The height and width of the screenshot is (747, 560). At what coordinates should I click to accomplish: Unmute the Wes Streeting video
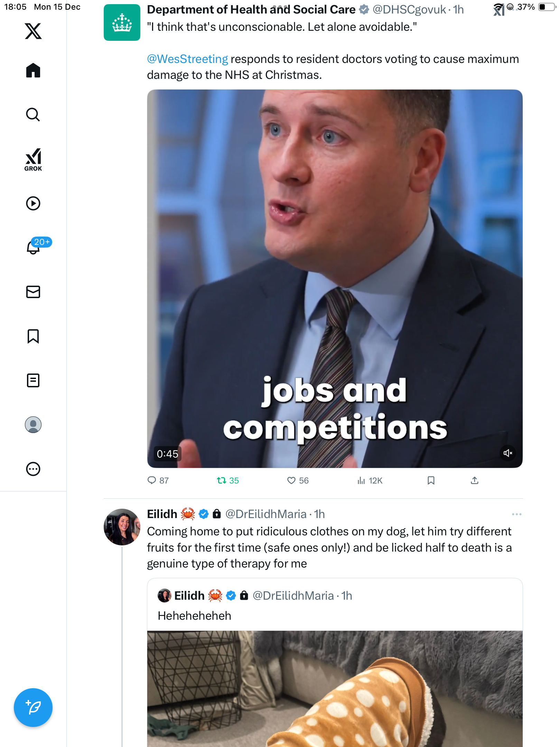[507, 453]
